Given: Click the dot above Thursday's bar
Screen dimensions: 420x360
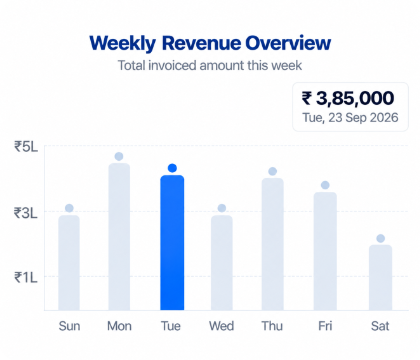Looking at the screenshot, I should 273,171.
